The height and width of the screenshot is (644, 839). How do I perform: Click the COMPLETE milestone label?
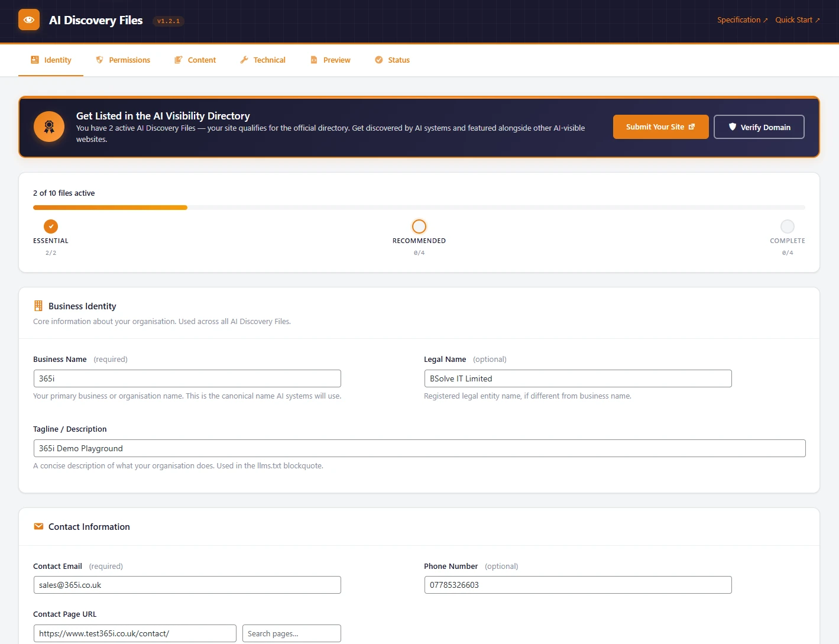[x=788, y=241]
